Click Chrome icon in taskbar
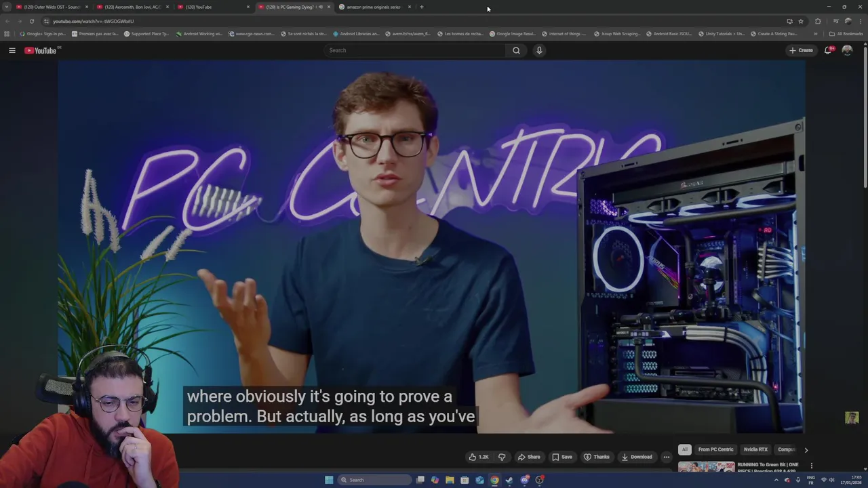Viewport: 868px width, 488px height. pos(494,480)
